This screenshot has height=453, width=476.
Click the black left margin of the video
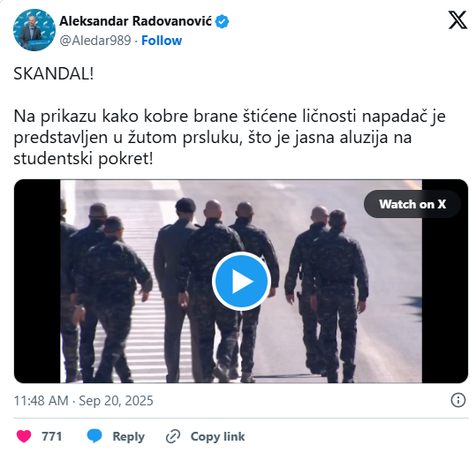click(x=37, y=281)
